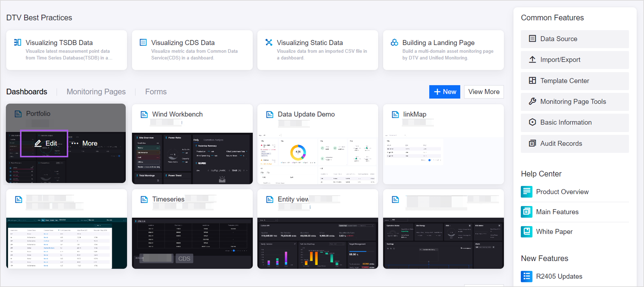Viewport: 644px width, 287px height.
Task: Click the Import/Export upload arrow icon
Action: [x=532, y=60]
